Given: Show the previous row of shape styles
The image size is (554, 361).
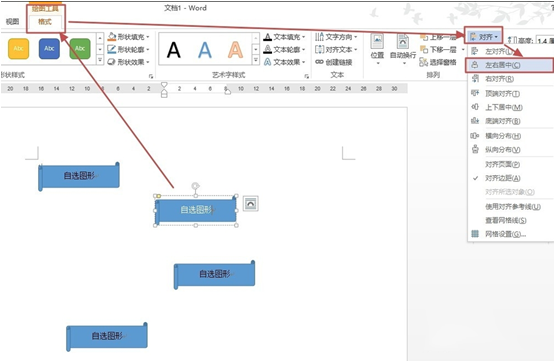Looking at the screenshot, I should click(100, 38).
